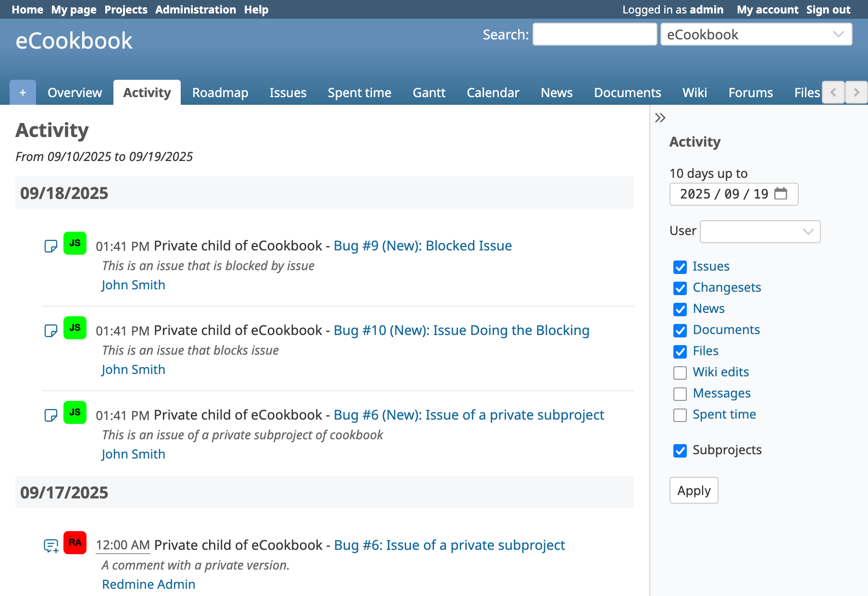The image size is (868, 596).
Task: Enable the Wiki edits checkbox
Action: (680, 372)
